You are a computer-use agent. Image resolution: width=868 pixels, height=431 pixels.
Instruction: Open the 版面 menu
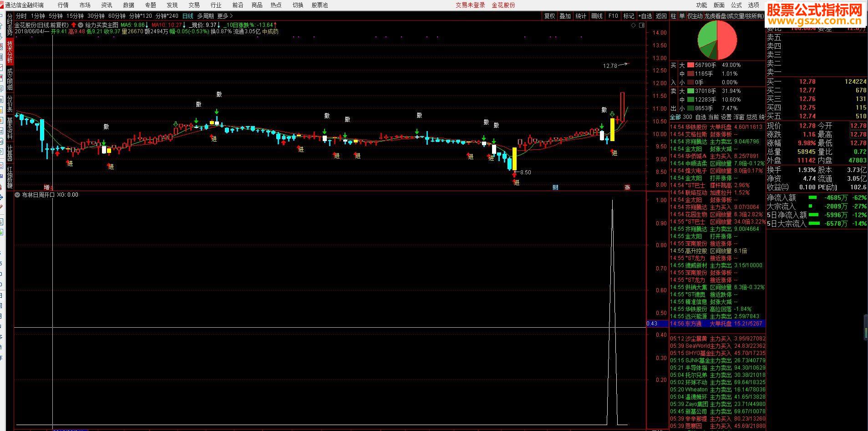click(719, 5)
